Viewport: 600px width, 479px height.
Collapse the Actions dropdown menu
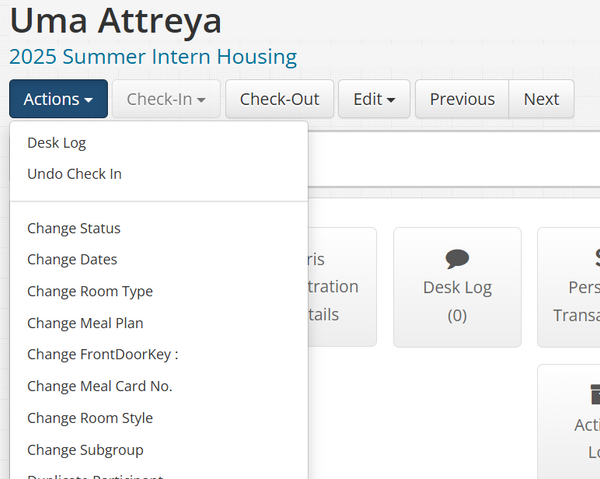[x=58, y=99]
